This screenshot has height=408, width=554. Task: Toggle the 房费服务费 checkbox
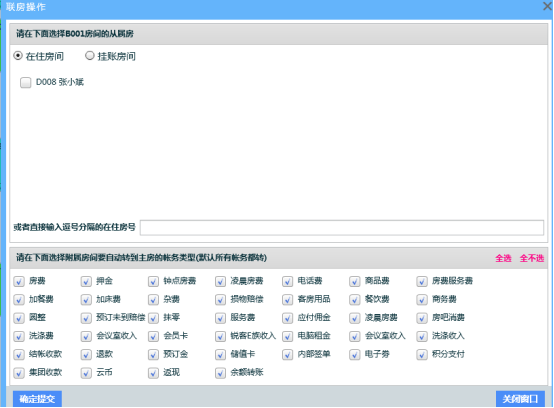pyautogui.click(x=422, y=282)
